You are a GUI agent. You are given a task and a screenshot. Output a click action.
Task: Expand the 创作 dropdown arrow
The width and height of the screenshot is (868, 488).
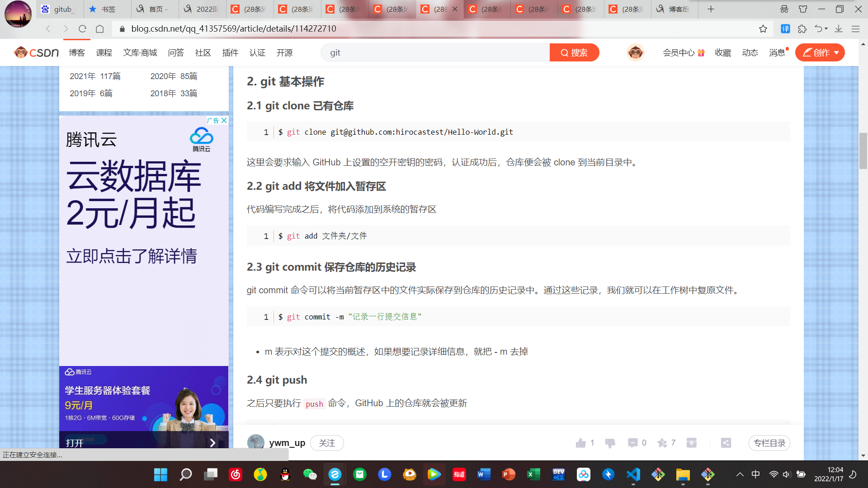[x=837, y=53]
